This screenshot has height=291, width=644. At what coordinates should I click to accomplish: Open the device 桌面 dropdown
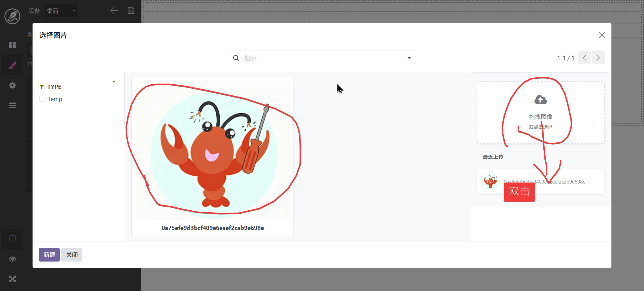click(x=61, y=11)
